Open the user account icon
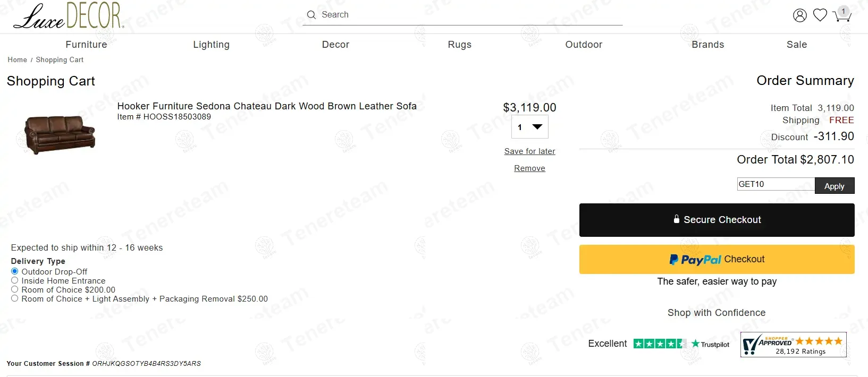868x377 pixels. pyautogui.click(x=799, y=15)
